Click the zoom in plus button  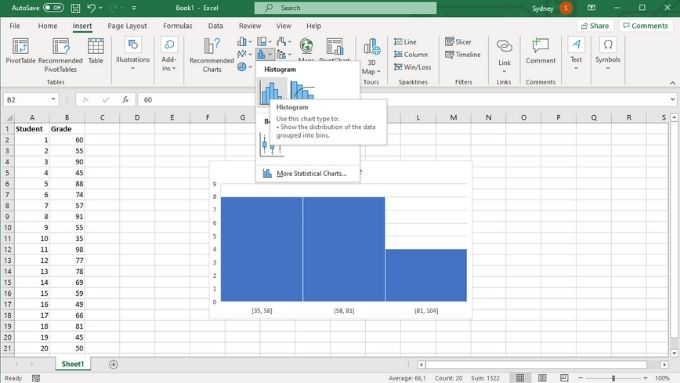(x=645, y=378)
